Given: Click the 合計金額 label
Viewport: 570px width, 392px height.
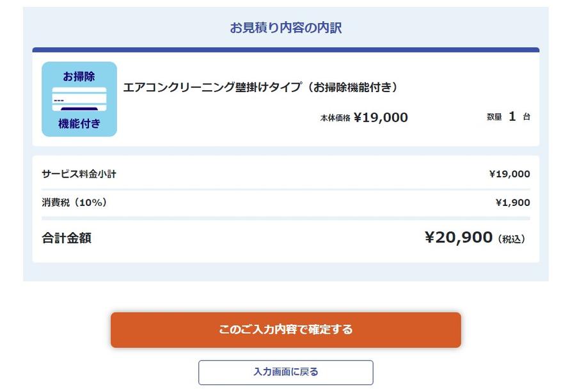Looking at the screenshot, I should click(x=67, y=239).
